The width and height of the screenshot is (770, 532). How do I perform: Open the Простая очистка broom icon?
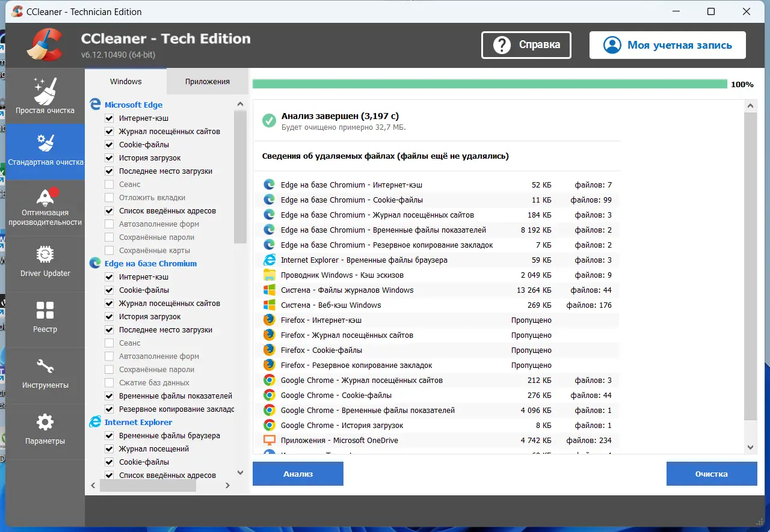click(45, 91)
